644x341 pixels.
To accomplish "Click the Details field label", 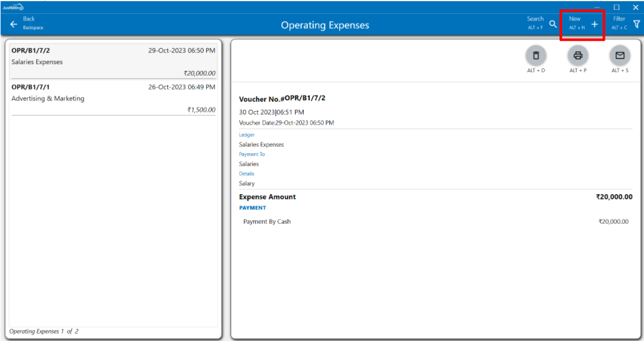I will coord(247,173).
